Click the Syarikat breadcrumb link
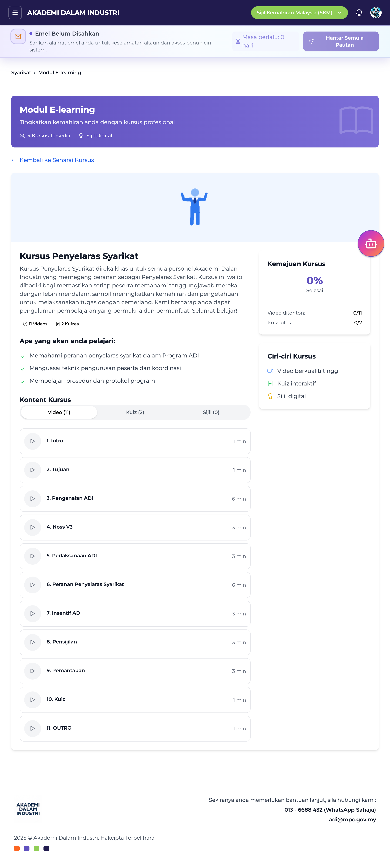 point(21,73)
